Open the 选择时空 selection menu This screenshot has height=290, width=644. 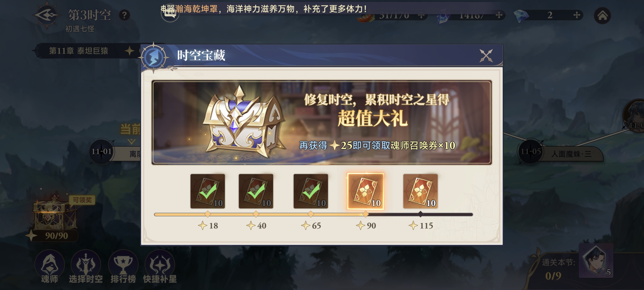[x=86, y=267]
